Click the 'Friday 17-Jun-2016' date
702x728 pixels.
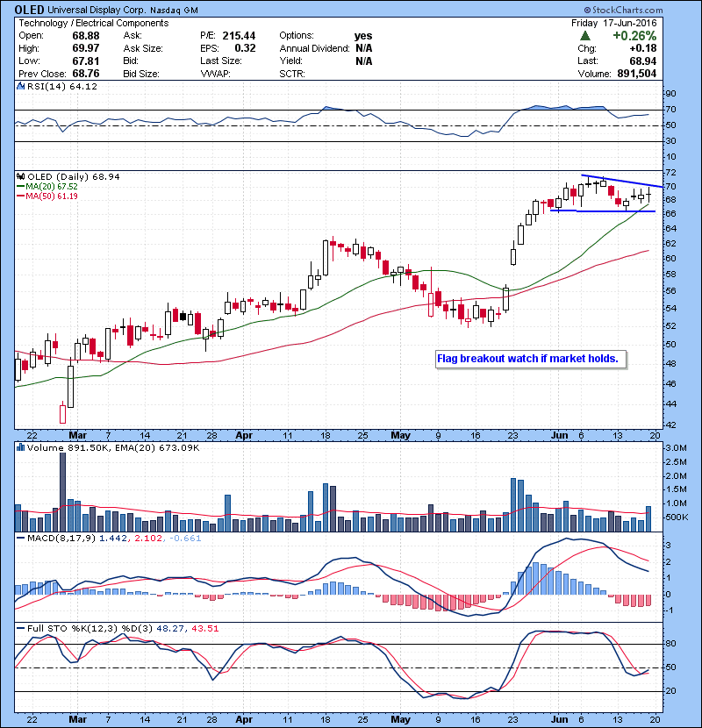point(613,23)
